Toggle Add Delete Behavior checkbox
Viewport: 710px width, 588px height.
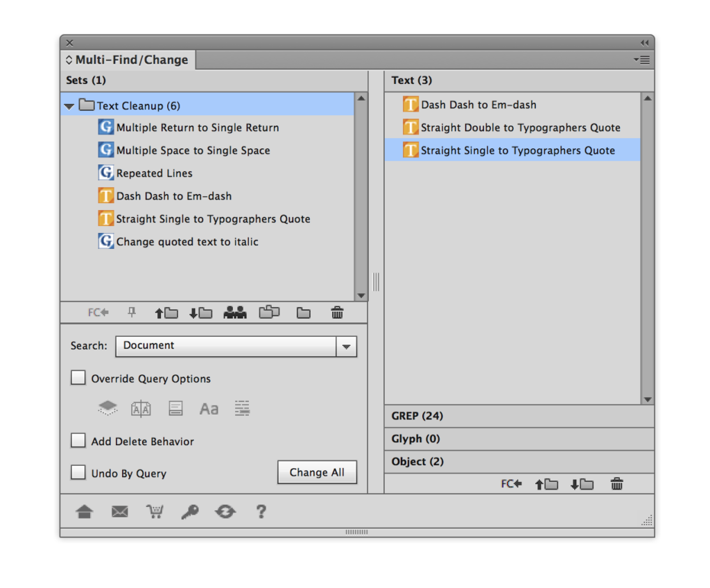coord(78,441)
